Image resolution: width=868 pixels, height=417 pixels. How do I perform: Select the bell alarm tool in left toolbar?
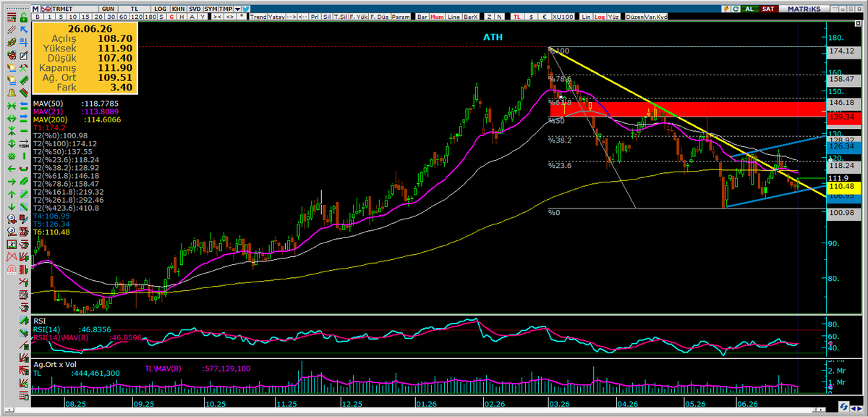point(12,93)
